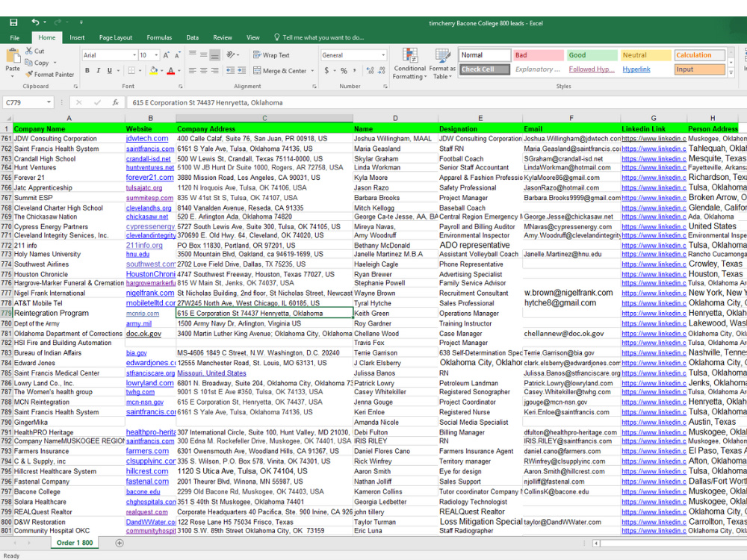Switch to the Insert tab
This screenshot has height=560, width=747.
tap(77, 37)
